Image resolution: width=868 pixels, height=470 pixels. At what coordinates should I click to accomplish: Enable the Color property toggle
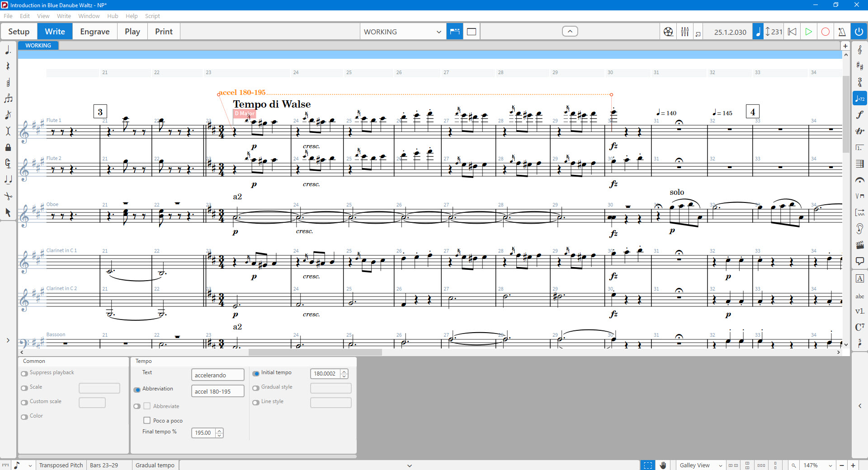pos(24,417)
